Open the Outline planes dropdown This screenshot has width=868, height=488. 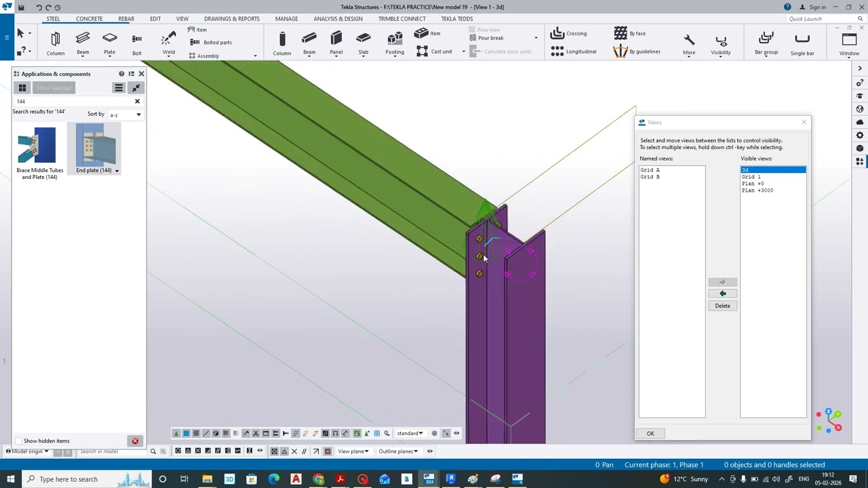tap(399, 451)
